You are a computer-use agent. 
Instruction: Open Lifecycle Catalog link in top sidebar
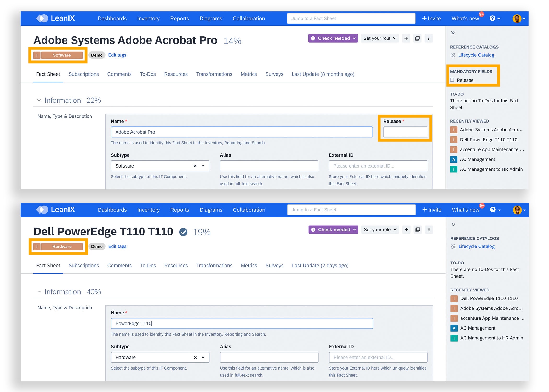[476, 55]
